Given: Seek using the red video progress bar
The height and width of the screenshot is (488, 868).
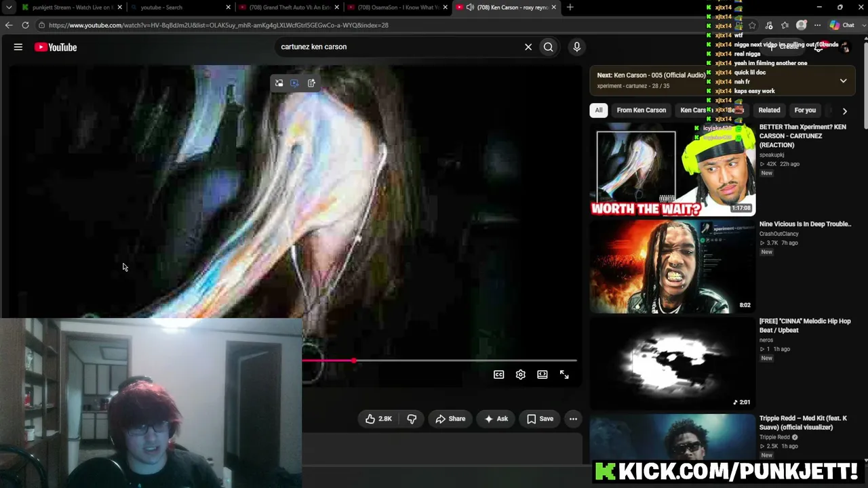Looking at the screenshot, I should pyautogui.click(x=439, y=361).
